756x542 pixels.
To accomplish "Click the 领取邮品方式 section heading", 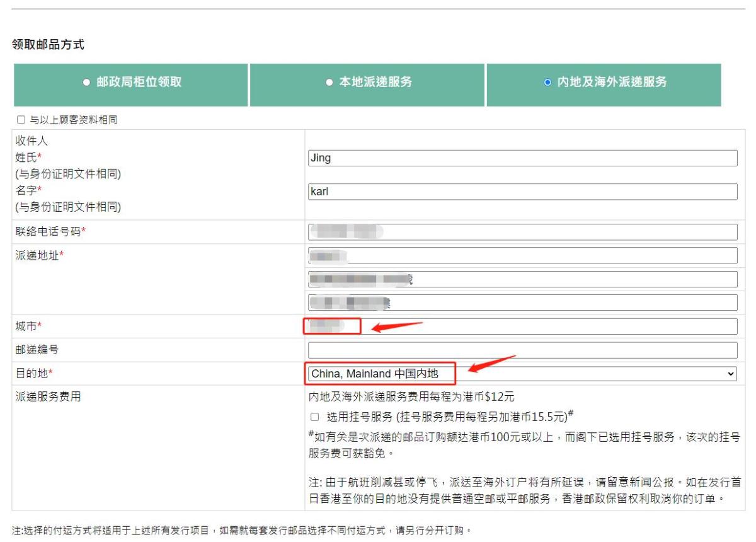I will 48,45.
